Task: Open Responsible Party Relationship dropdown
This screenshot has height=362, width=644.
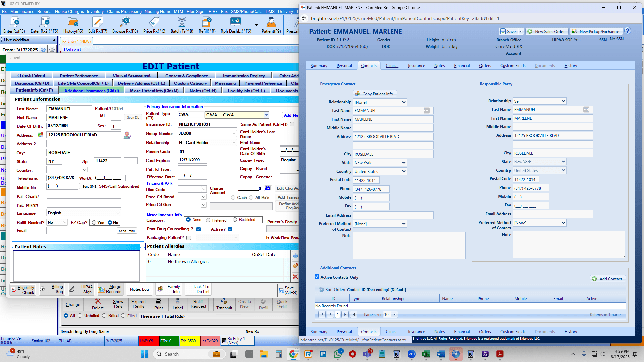Action: (539, 101)
